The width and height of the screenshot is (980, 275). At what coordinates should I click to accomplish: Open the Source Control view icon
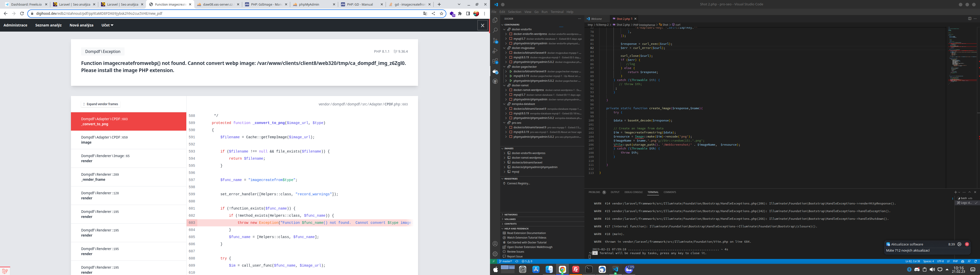495,41
